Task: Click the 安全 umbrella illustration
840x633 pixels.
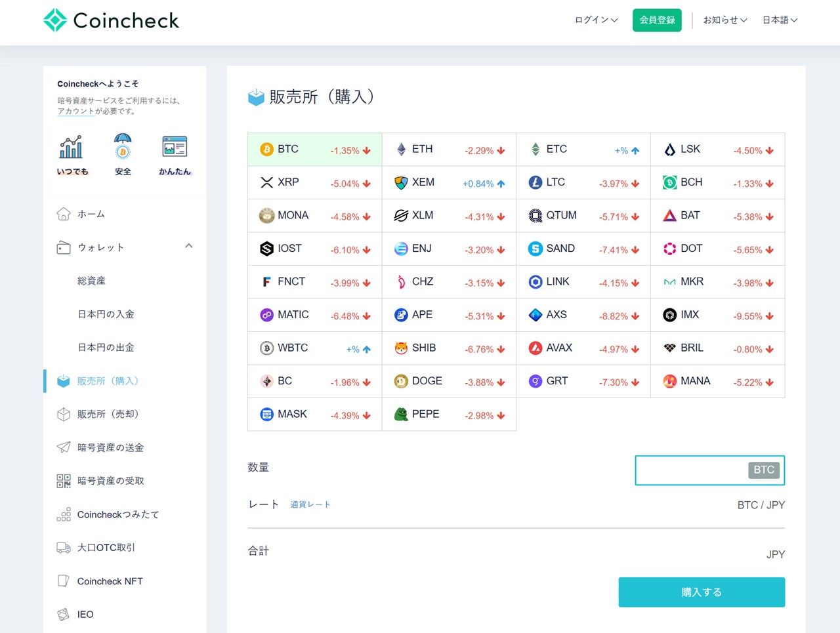Action: (123, 146)
